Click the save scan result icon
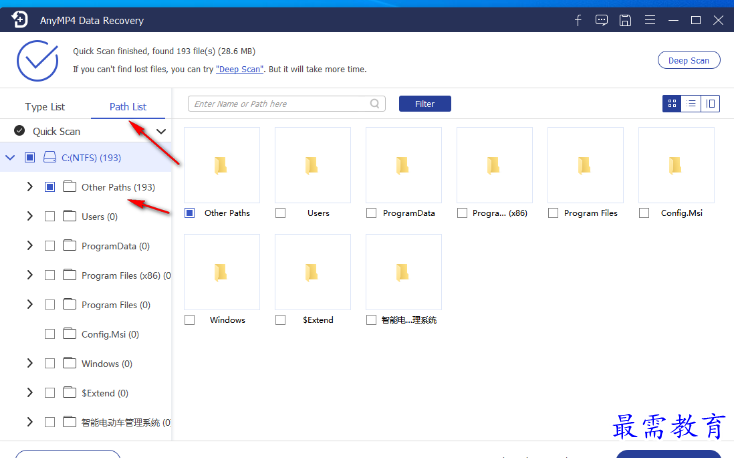Image resolution: width=734 pixels, height=458 pixels. [625, 20]
